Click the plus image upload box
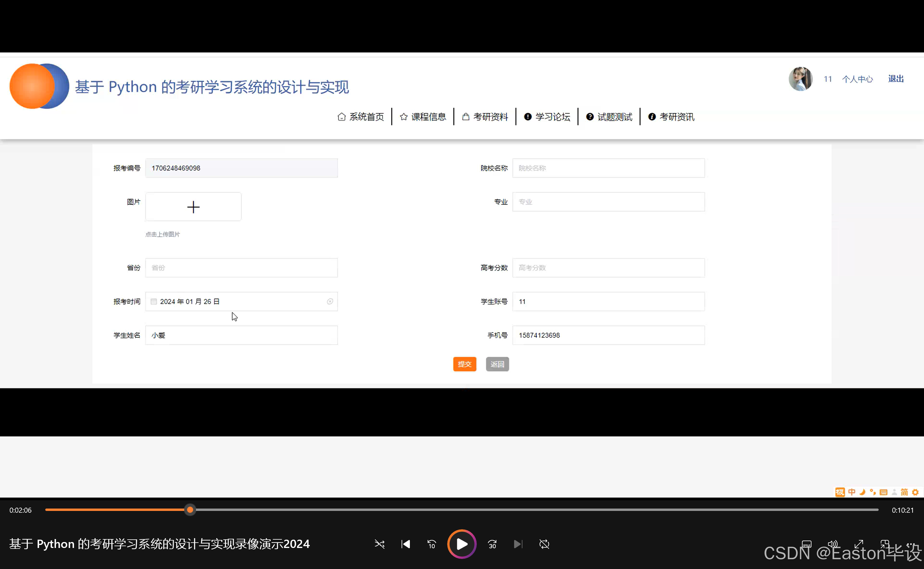 tap(193, 207)
